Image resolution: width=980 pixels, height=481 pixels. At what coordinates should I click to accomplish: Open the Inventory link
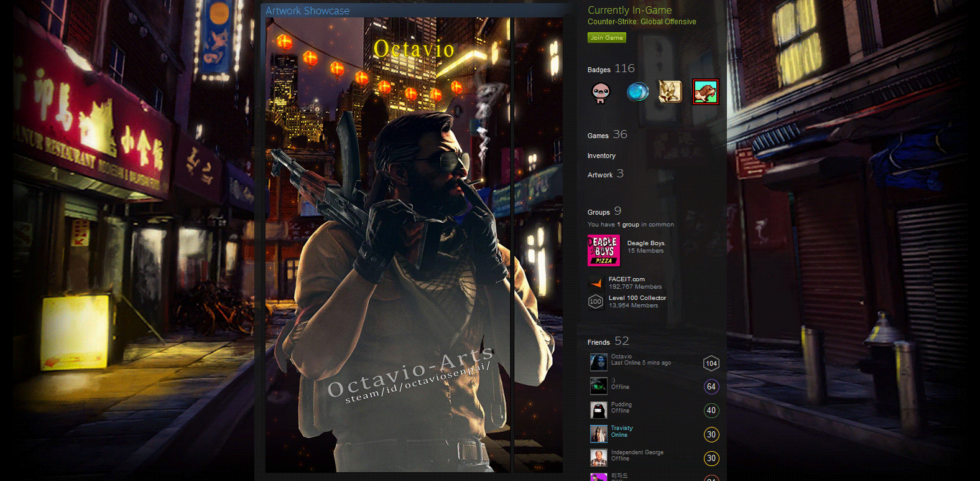point(601,156)
